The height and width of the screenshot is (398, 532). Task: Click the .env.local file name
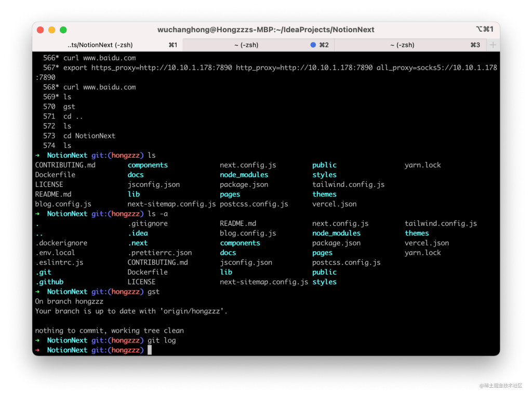coord(55,253)
